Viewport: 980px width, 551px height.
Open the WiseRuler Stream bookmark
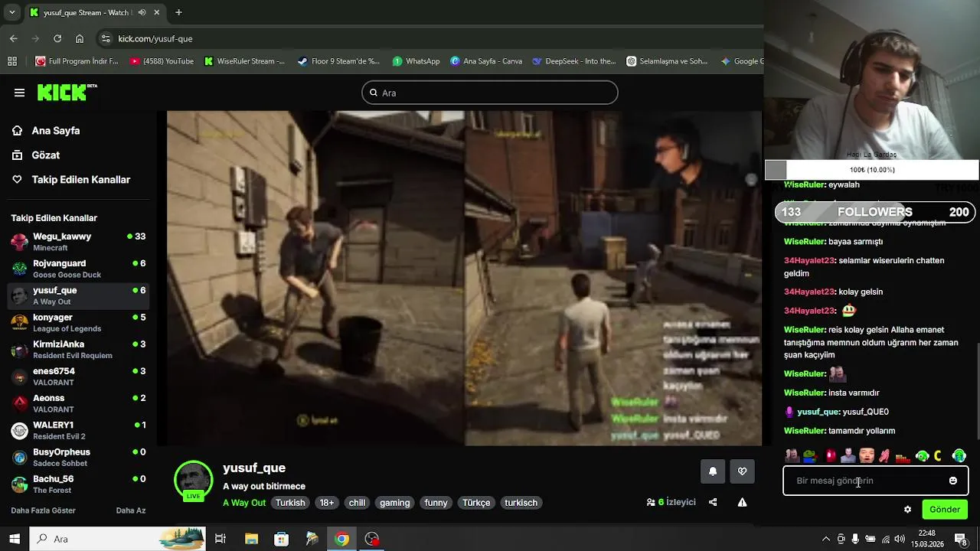click(244, 61)
